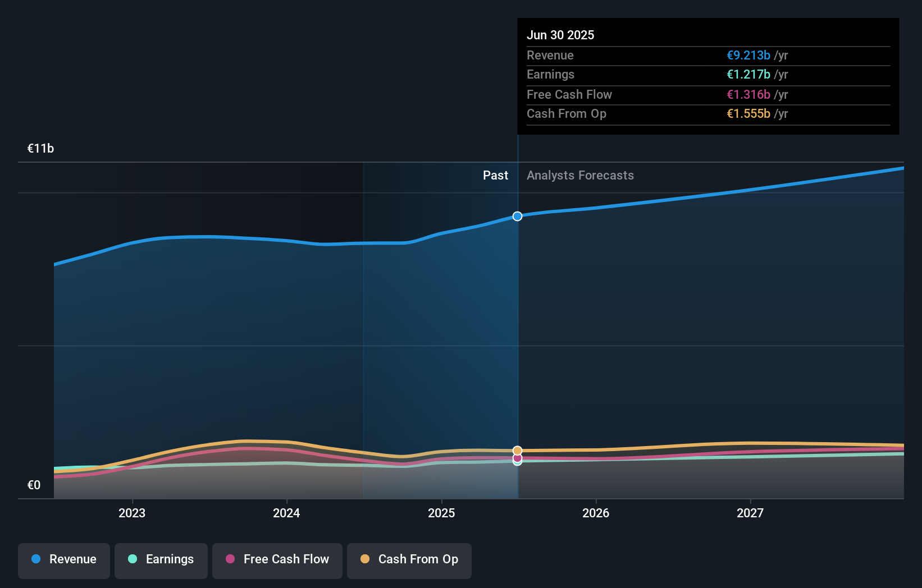Screen dimensions: 922x588
Task: Toggle the Earnings series visibility
Action: tap(161, 561)
